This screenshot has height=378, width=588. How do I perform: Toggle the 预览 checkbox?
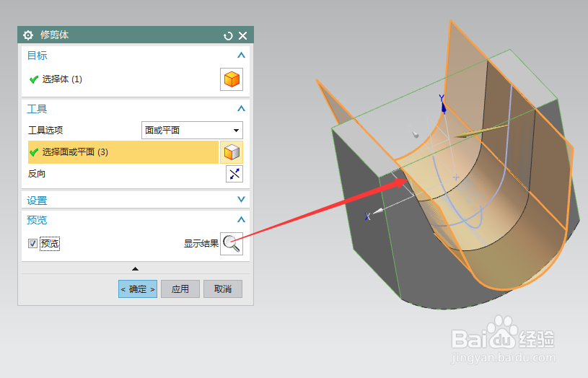[32, 243]
